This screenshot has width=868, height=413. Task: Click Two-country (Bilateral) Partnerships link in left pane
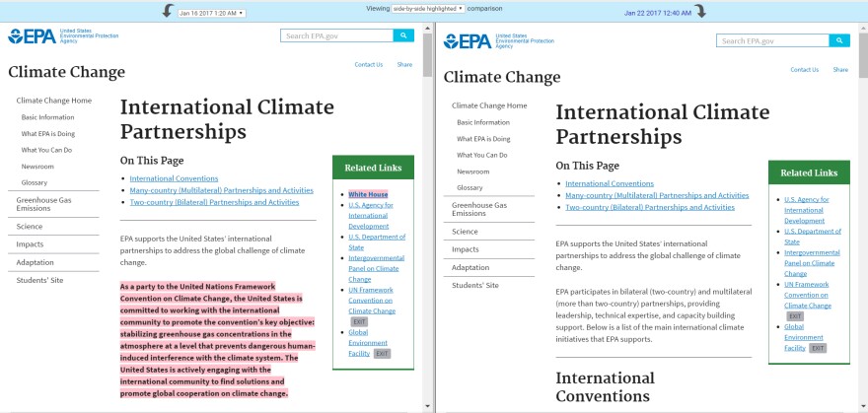(x=214, y=202)
